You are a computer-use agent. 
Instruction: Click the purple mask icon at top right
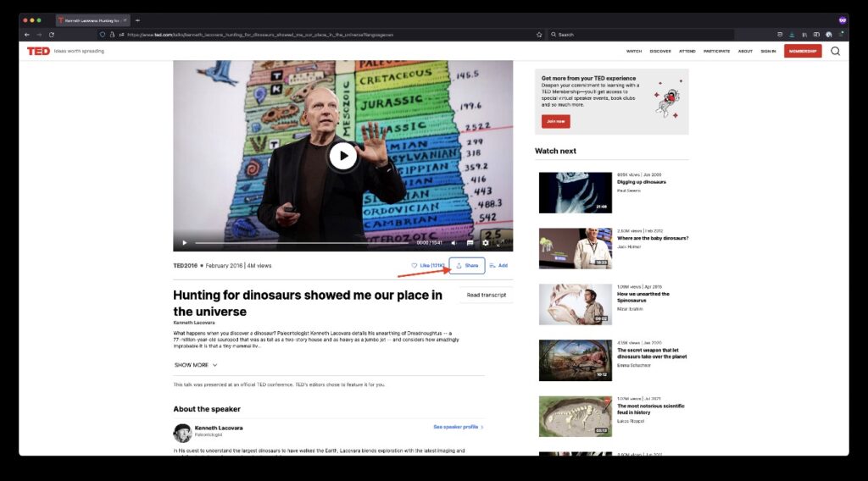pos(842,20)
